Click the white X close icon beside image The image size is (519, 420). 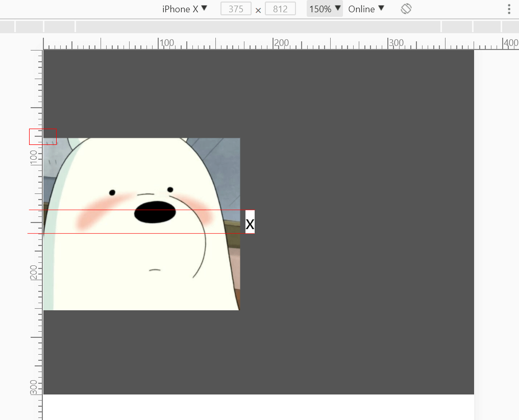[x=250, y=223]
